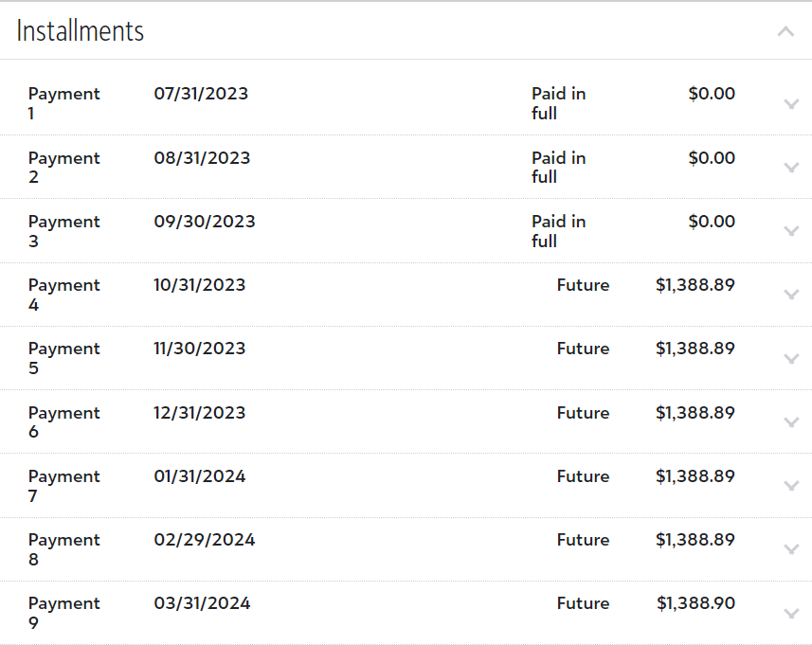Click the $1,388.90 amount
The width and height of the screenshot is (812, 645).
(x=695, y=603)
